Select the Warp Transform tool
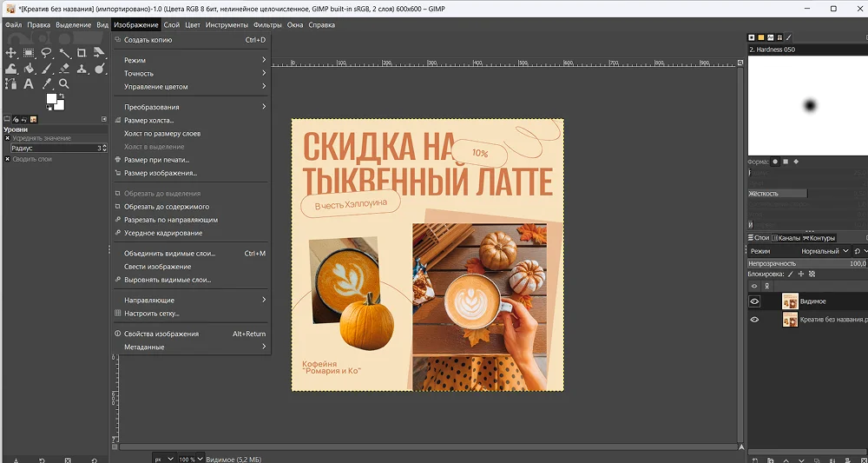Image resolution: width=868 pixels, height=463 pixels. (10, 69)
